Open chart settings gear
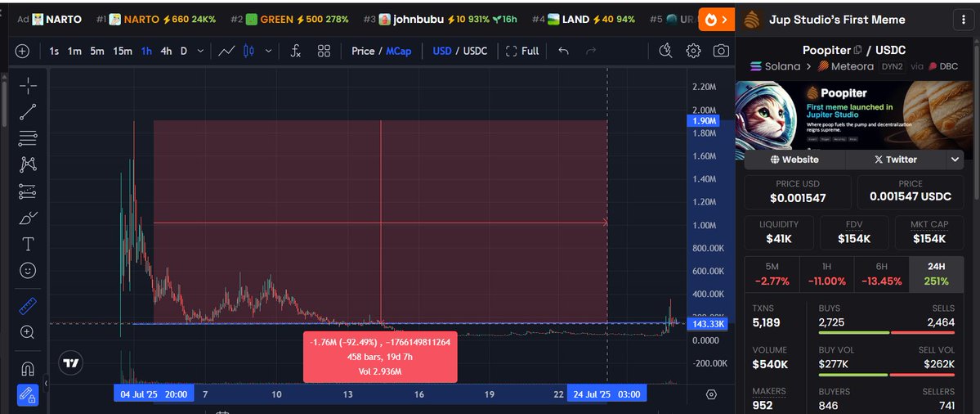Image resolution: width=980 pixels, height=414 pixels. (x=693, y=52)
